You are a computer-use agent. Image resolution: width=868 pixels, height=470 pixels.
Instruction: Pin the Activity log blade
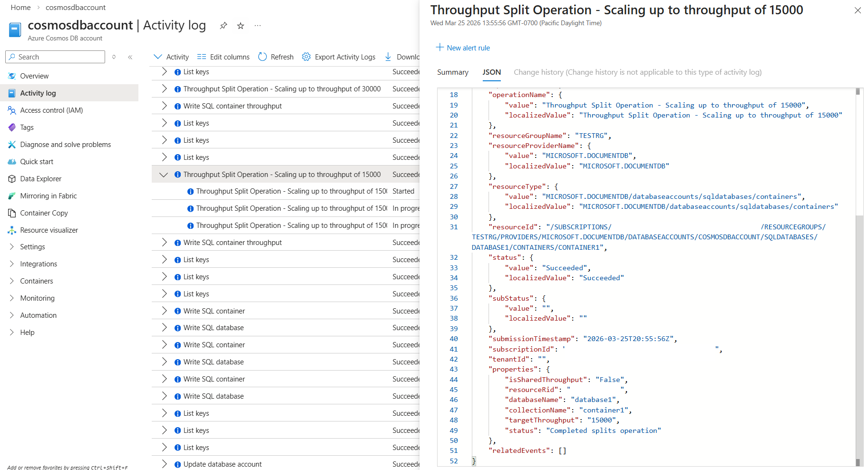(x=224, y=26)
